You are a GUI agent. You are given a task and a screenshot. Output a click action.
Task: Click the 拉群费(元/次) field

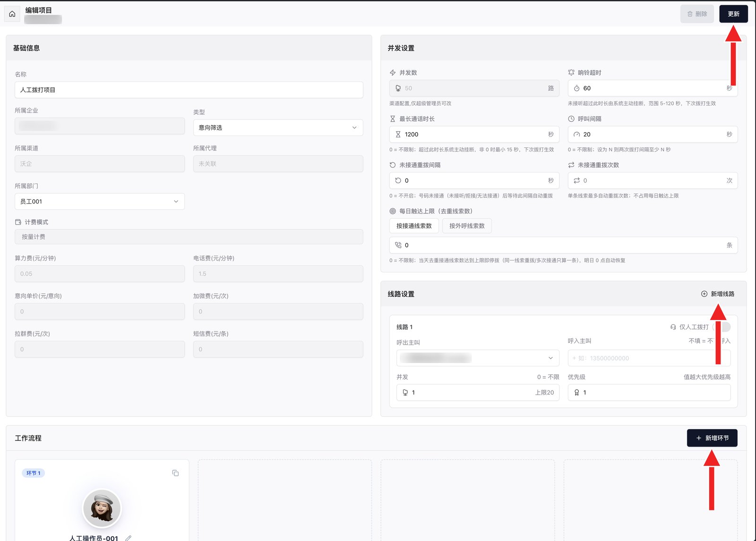(100, 349)
